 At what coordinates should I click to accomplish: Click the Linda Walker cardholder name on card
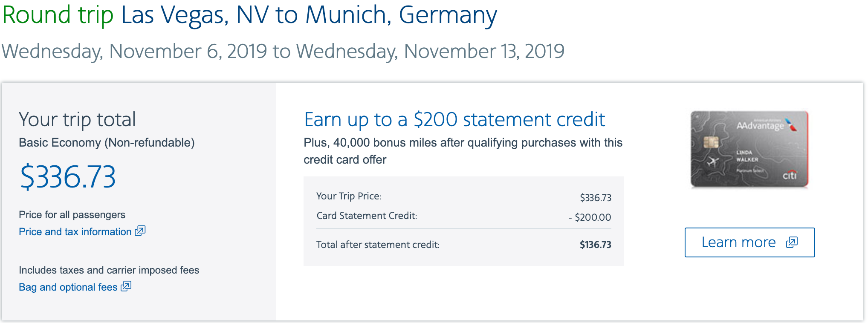coord(747,156)
